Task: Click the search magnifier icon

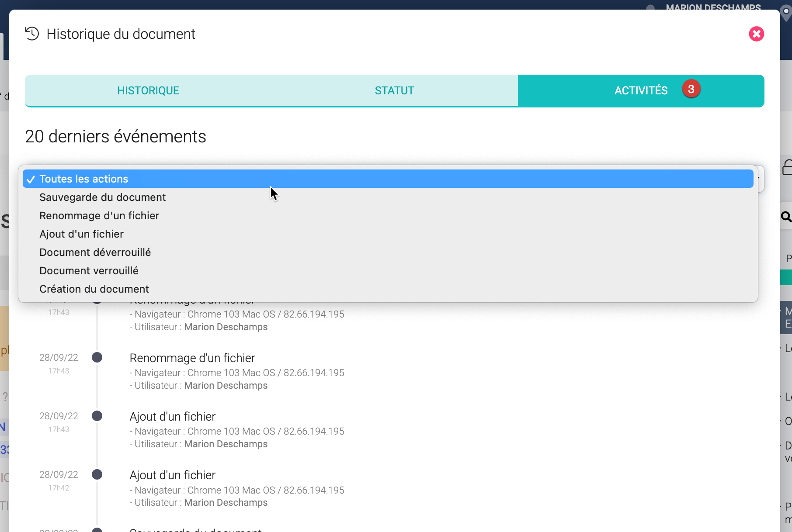Action: click(786, 217)
